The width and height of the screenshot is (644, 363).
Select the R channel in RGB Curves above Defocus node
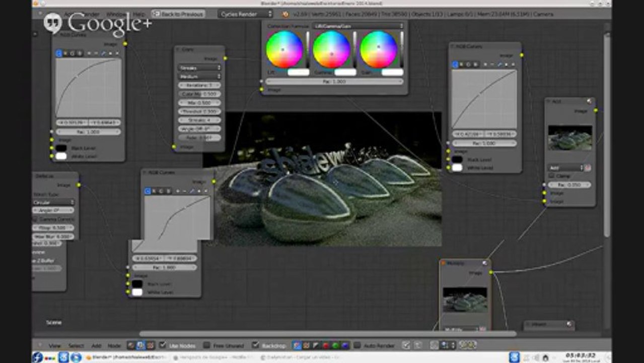click(66, 53)
